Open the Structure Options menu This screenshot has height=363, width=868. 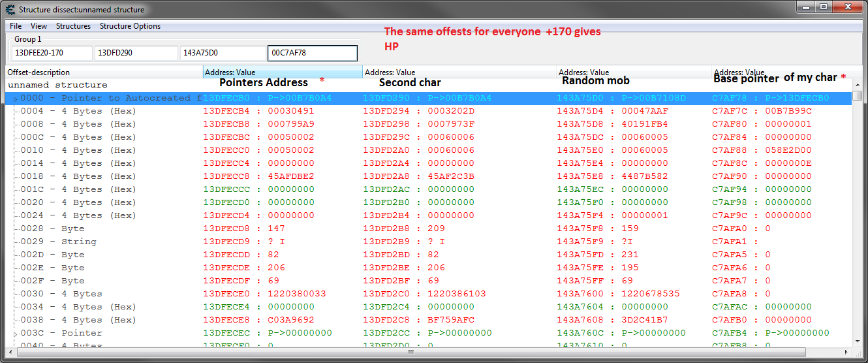[x=130, y=26]
